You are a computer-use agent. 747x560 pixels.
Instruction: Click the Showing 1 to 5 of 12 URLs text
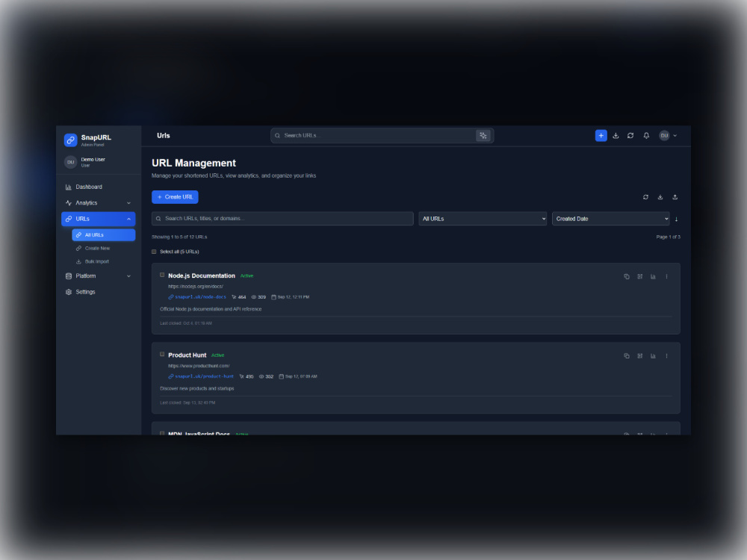coord(179,237)
